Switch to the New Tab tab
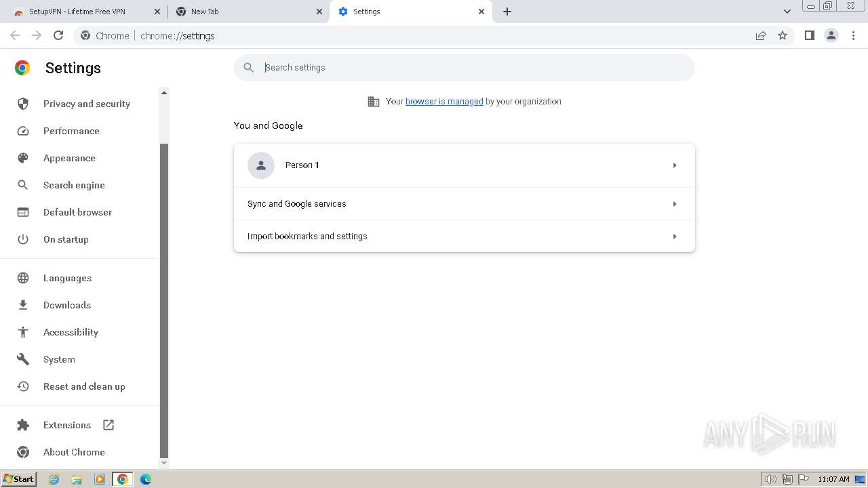 click(x=249, y=12)
